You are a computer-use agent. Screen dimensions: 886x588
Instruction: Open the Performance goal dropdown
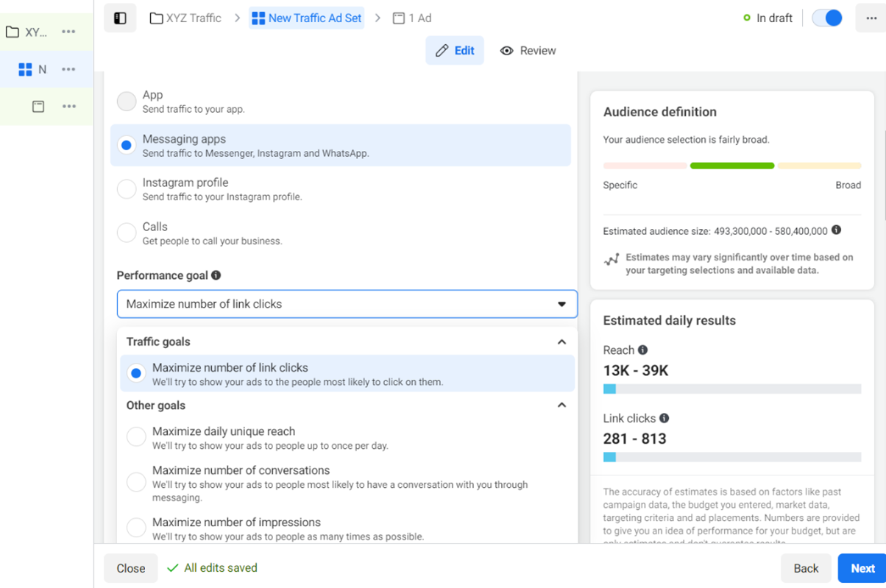coord(347,304)
